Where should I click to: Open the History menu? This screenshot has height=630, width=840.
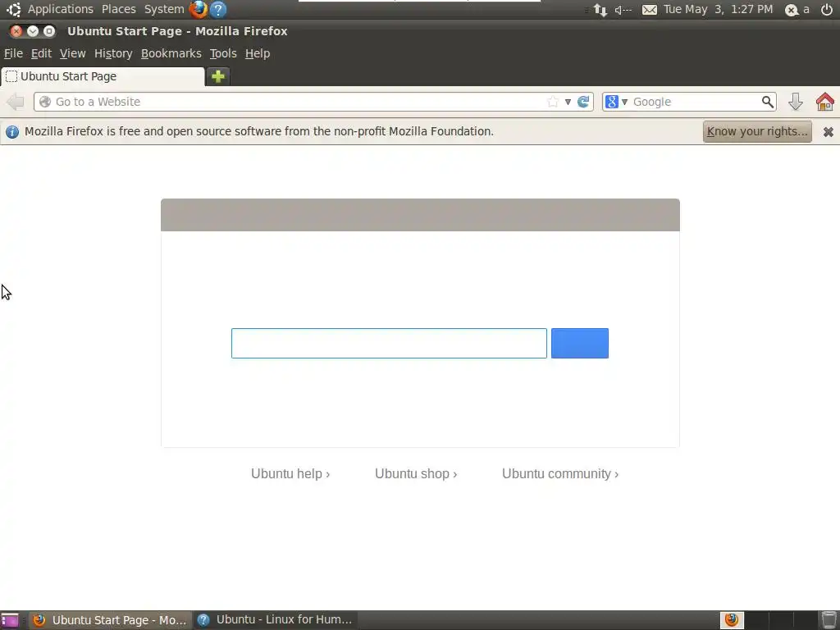tap(113, 53)
